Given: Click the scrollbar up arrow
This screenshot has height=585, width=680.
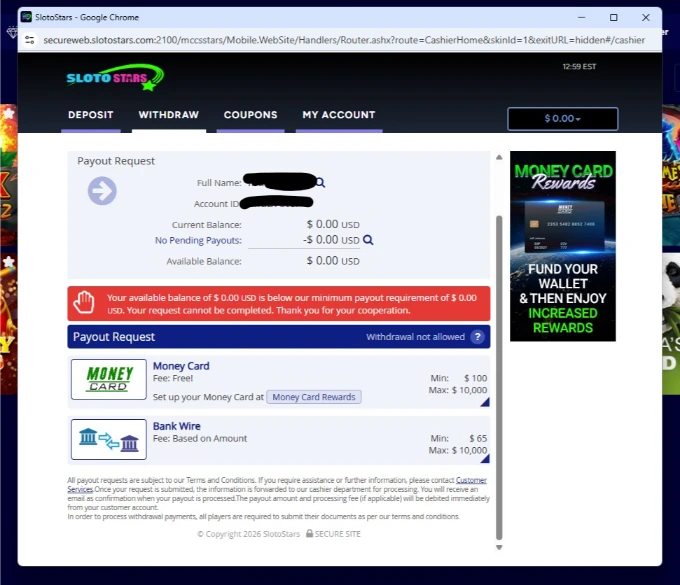Looking at the screenshot, I should [500, 158].
